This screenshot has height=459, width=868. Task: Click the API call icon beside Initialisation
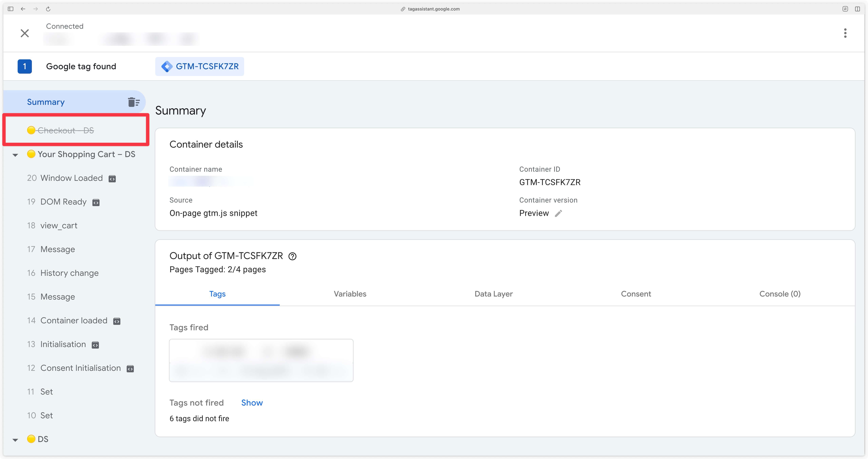[x=95, y=345]
